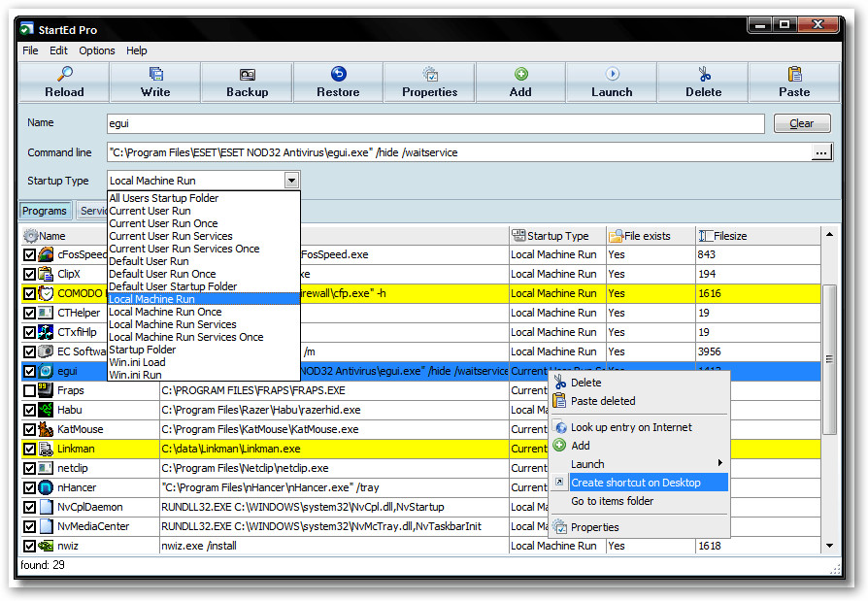Click the Paste toolbar button

point(794,83)
